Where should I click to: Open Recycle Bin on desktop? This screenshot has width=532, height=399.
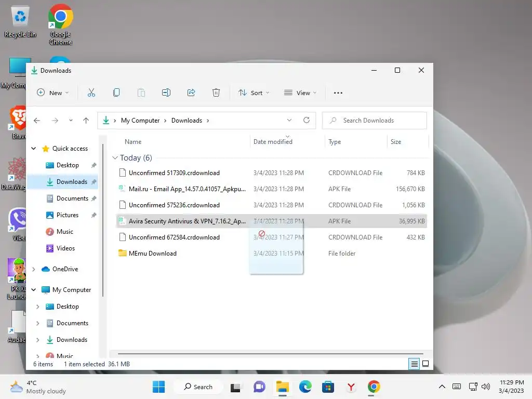[20, 21]
